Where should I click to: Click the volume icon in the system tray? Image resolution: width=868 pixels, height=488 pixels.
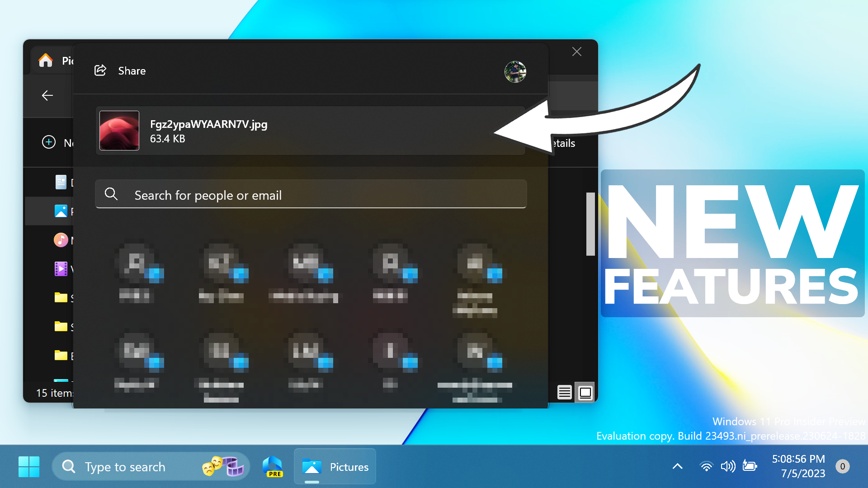728,466
